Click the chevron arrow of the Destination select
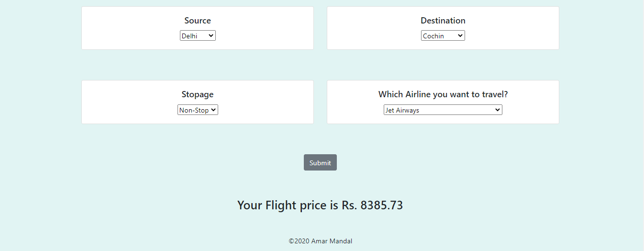The width and height of the screenshot is (644, 251). point(460,36)
